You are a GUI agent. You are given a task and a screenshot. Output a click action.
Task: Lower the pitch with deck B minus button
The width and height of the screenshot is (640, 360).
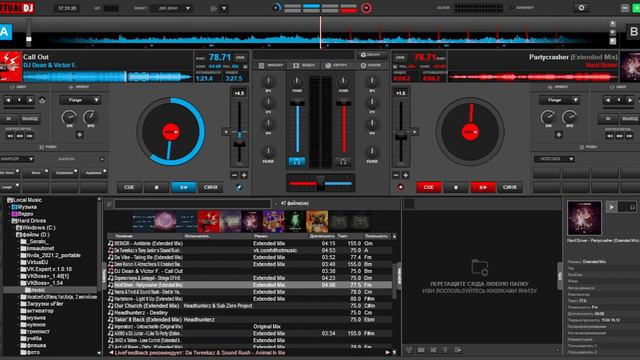click(396, 175)
